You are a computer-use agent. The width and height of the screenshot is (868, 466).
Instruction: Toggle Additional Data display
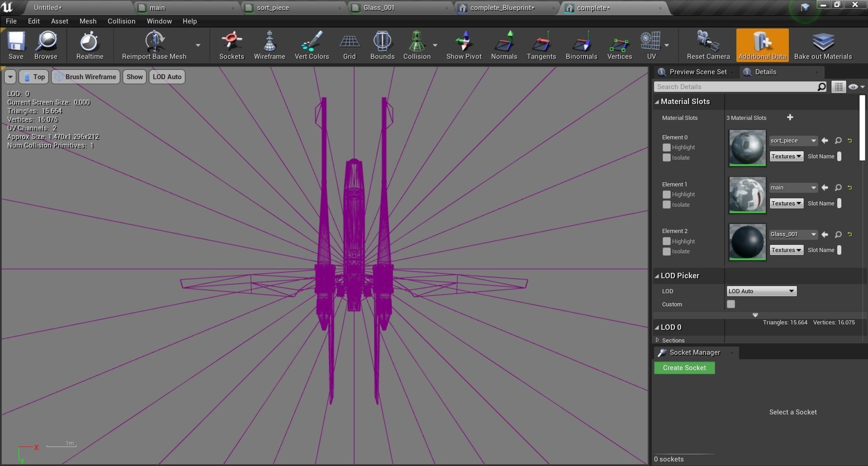(x=762, y=45)
